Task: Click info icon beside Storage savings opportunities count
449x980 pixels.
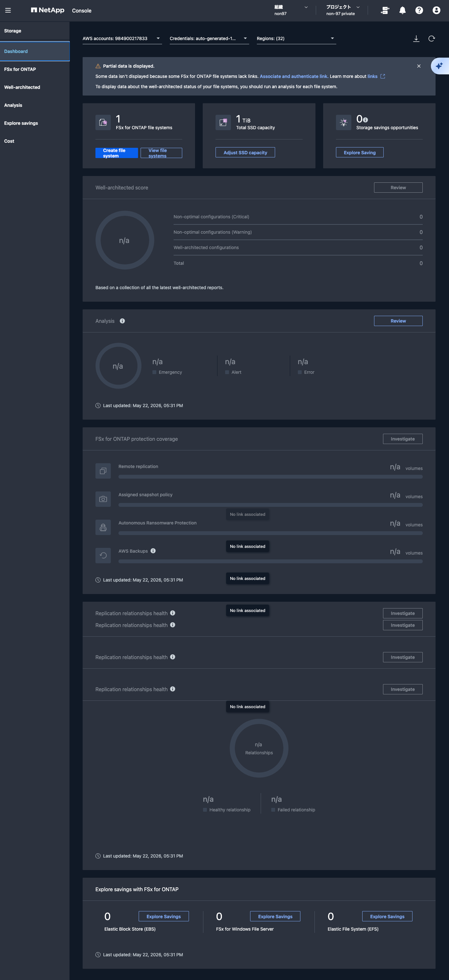Action: tap(365, 120)
